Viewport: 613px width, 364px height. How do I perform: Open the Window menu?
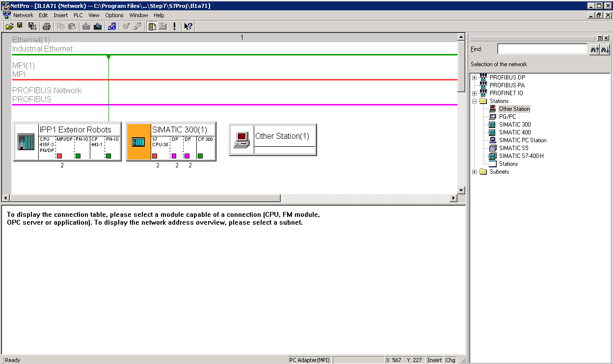138,15
